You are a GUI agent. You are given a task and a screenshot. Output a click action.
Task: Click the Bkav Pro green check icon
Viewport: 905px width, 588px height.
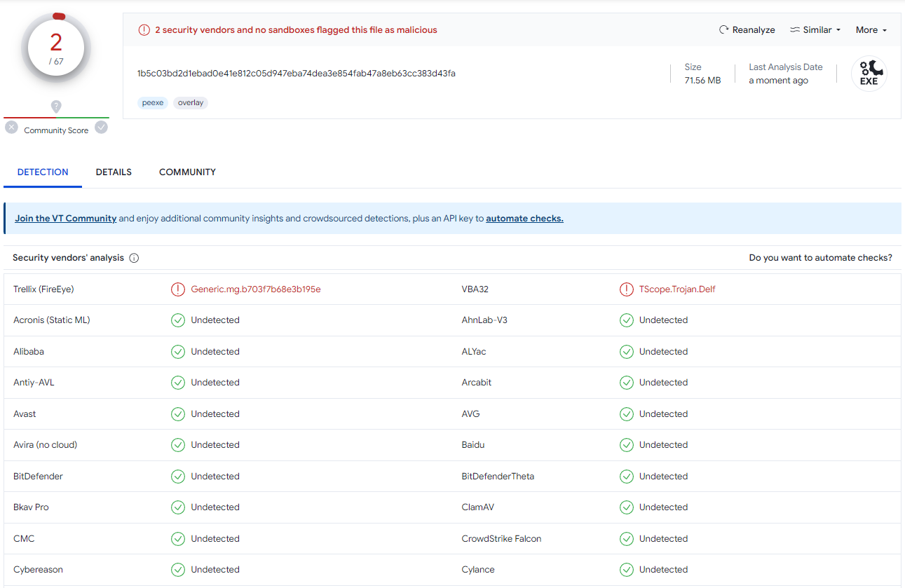click(178, 507)
